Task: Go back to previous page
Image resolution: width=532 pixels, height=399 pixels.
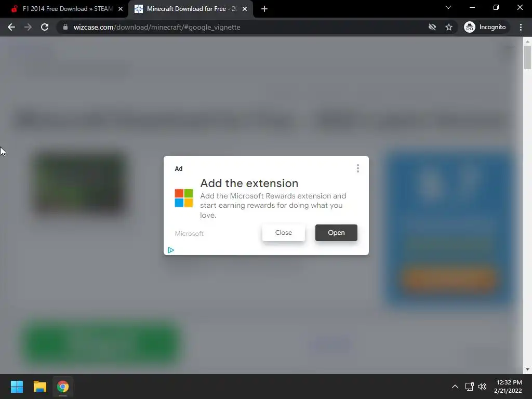Action: 11,27
